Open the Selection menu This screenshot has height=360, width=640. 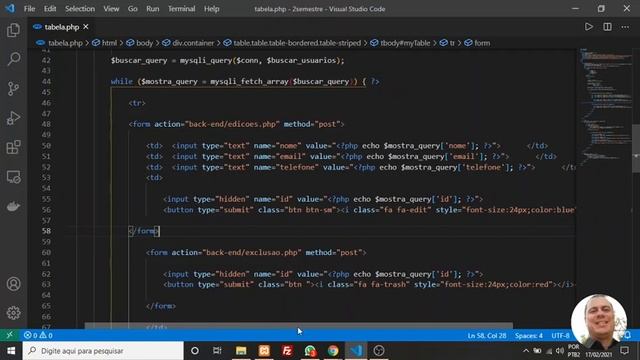point(80,9)
